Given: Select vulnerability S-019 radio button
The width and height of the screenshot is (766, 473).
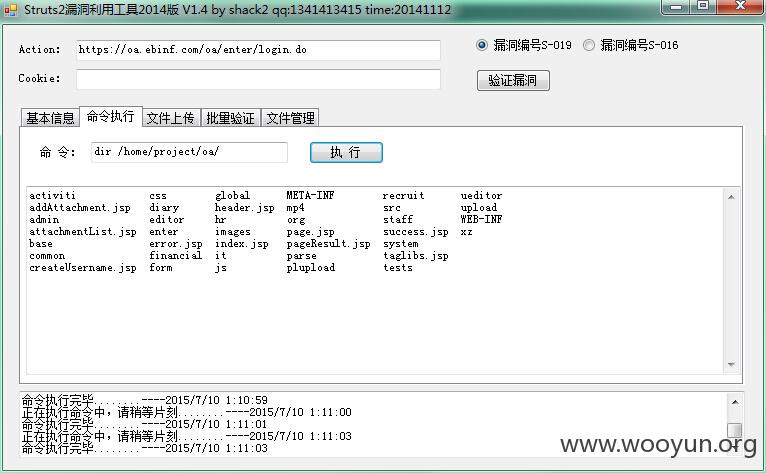Looking at the screenshot, I should click(482, 45).
